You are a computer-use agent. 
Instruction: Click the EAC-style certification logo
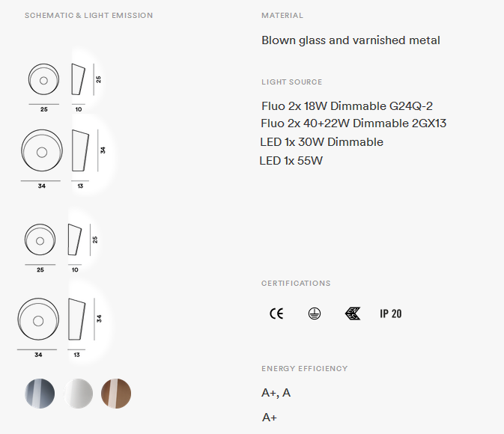point(353,314)
